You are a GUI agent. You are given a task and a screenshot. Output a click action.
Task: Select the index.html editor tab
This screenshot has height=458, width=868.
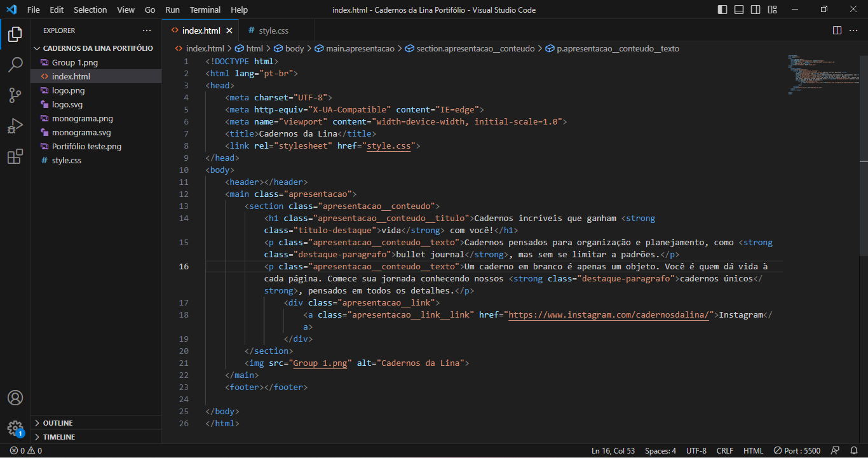(200, 30)
